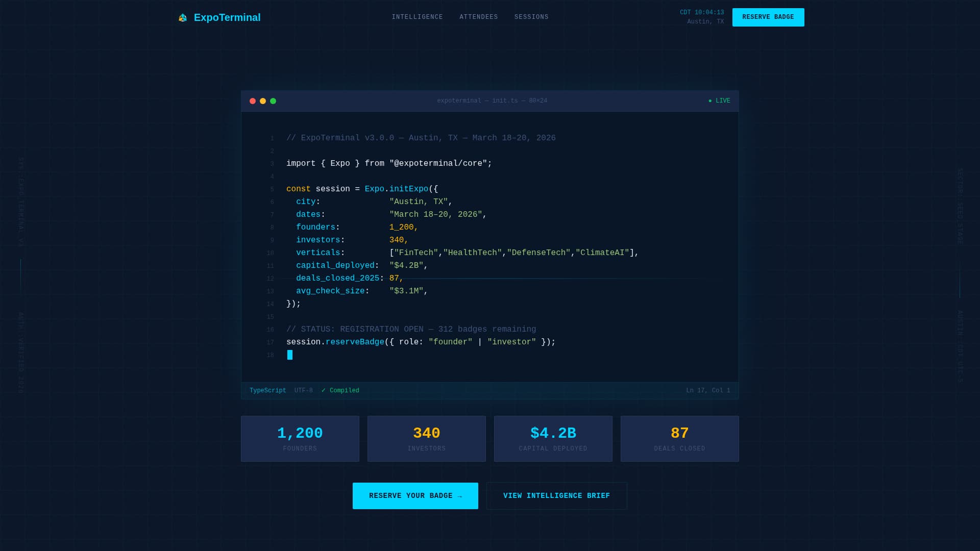Click the Reserve Badge header button
The image size is (980, 551).
768,17
